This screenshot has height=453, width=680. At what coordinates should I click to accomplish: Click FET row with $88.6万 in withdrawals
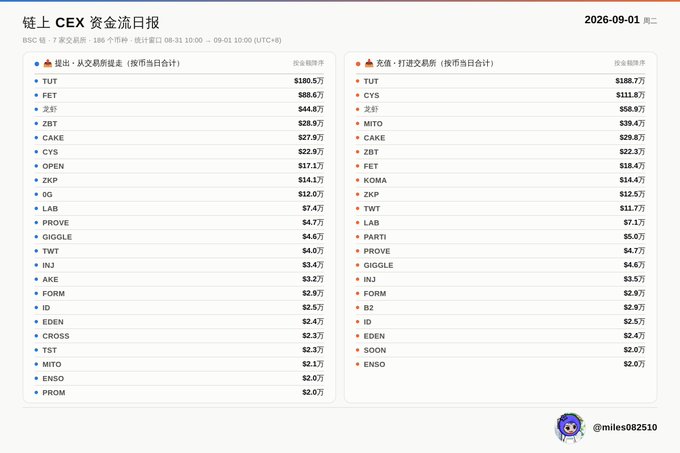(179, 95)
